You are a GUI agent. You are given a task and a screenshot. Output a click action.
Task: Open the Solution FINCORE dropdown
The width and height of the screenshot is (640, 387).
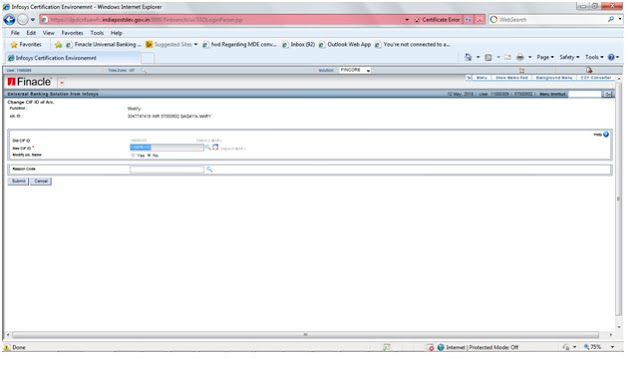point(355,70)
